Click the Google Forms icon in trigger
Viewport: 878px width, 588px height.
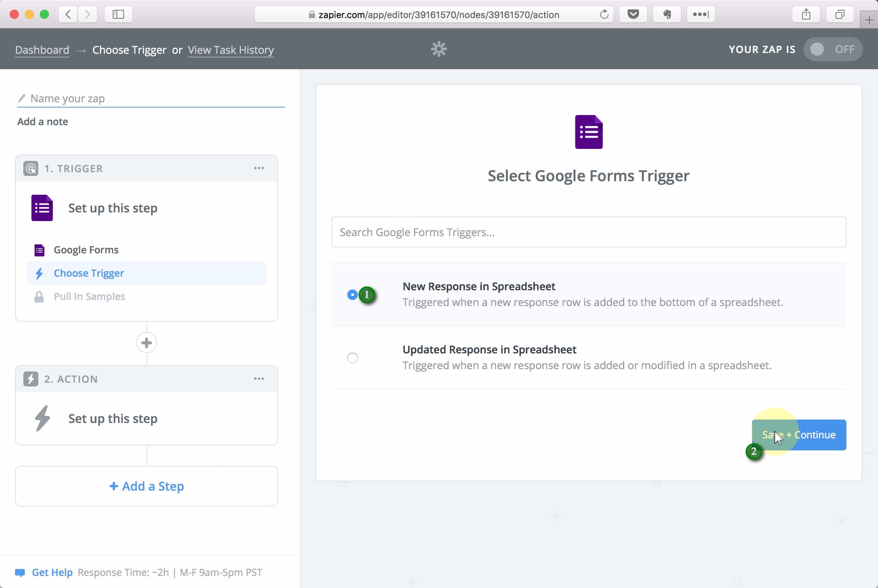coord(39,249)
